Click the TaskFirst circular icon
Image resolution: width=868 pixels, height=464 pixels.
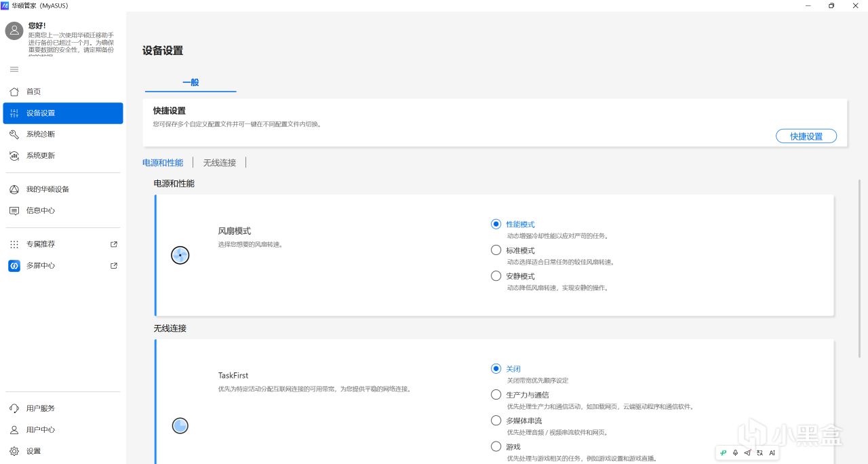pos(180,426)
